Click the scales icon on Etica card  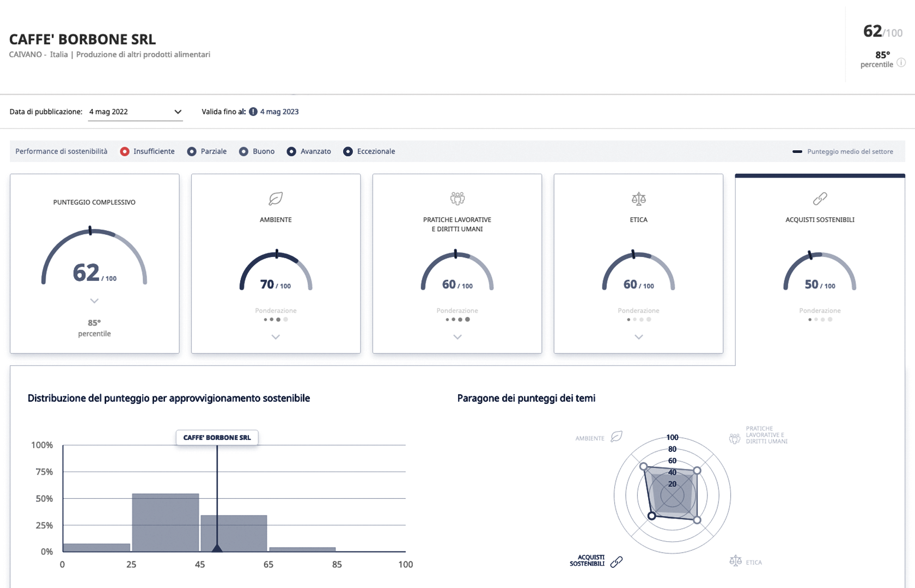pyautogui.click(x=639, y=199)
